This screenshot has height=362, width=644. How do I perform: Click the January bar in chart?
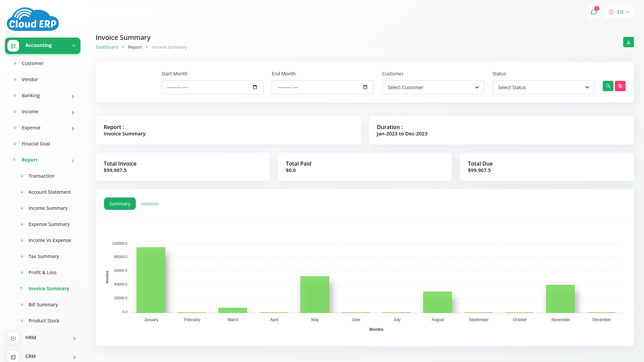151,280
